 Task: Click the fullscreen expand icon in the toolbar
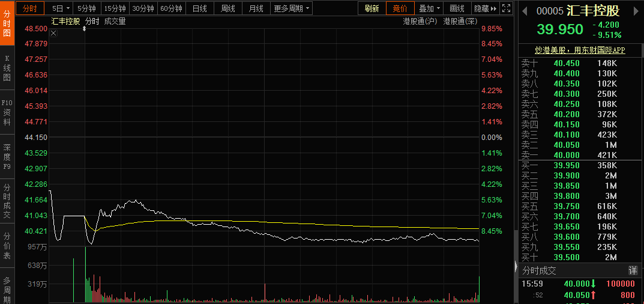tap(507, 8)
